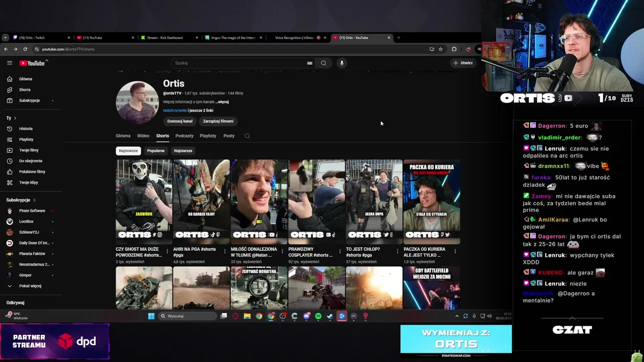644x362 pixels.
Task: Open the Pirate Software subscription
Action: pyautogui.click(x=31, y=211)
